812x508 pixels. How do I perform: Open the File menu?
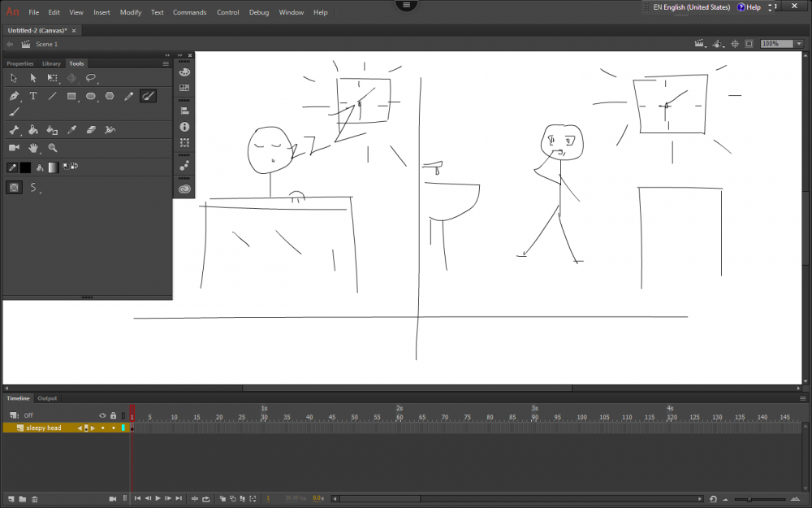pos(33,12)
